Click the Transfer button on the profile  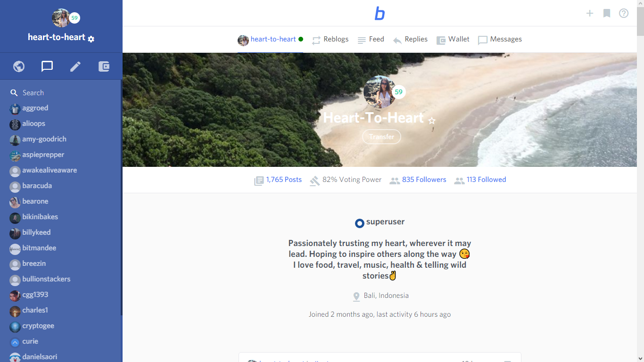coord(381,137)
